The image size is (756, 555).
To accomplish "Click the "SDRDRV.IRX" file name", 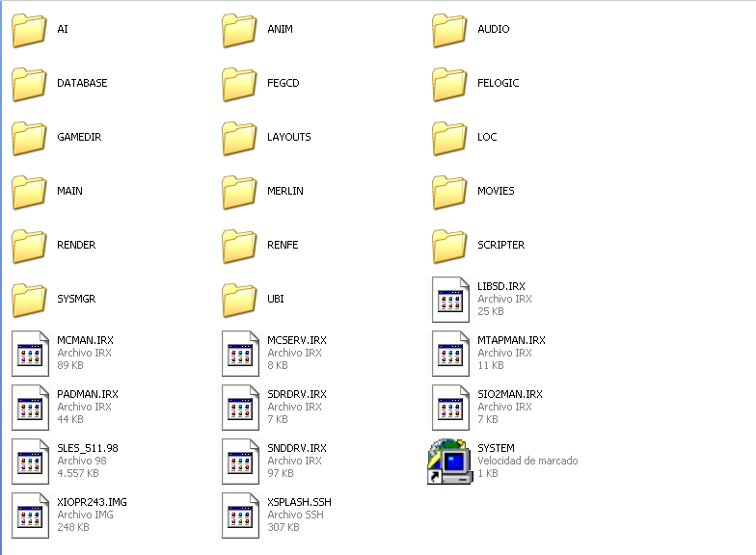I will pos(297,394).
